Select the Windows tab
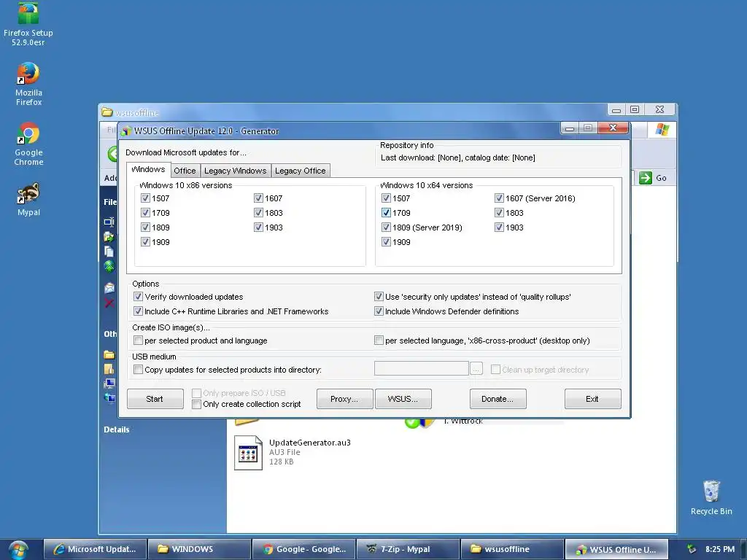 (x=148, y=169)
